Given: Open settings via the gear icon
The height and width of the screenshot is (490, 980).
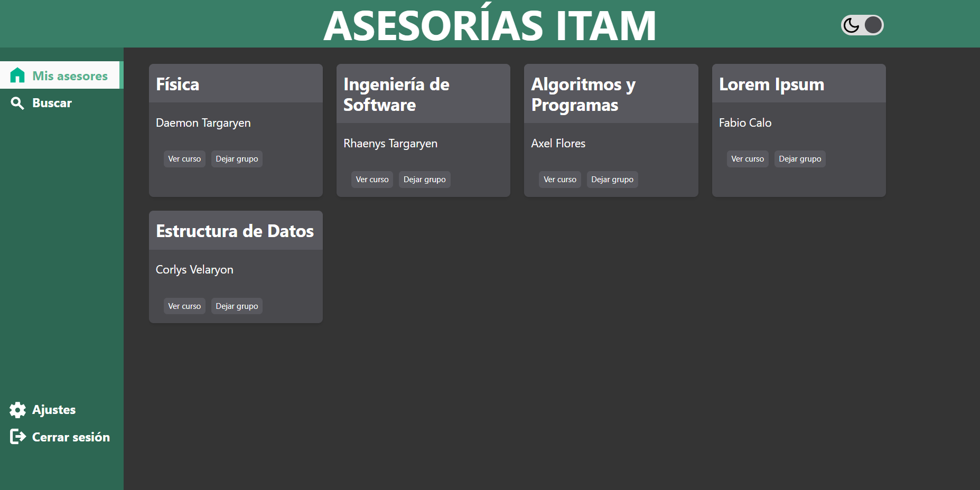Looking at the screenshot, I should (x=17, y=410).
